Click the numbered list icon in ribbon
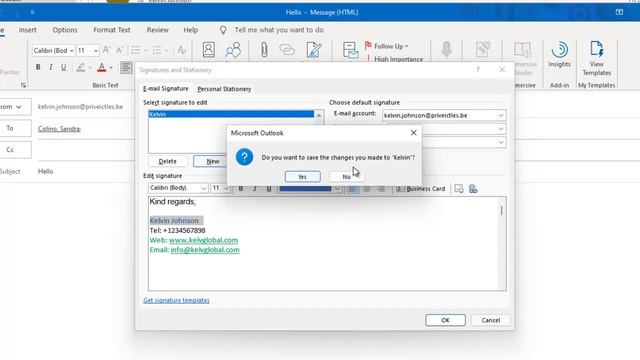The width and height of the screenshot is (640, 360). click(157, 50)
